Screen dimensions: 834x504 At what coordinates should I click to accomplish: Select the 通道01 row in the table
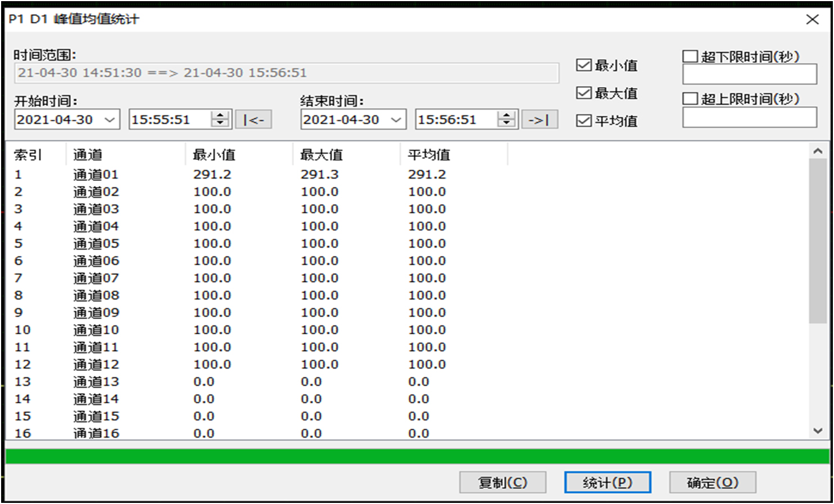point(225,174)
